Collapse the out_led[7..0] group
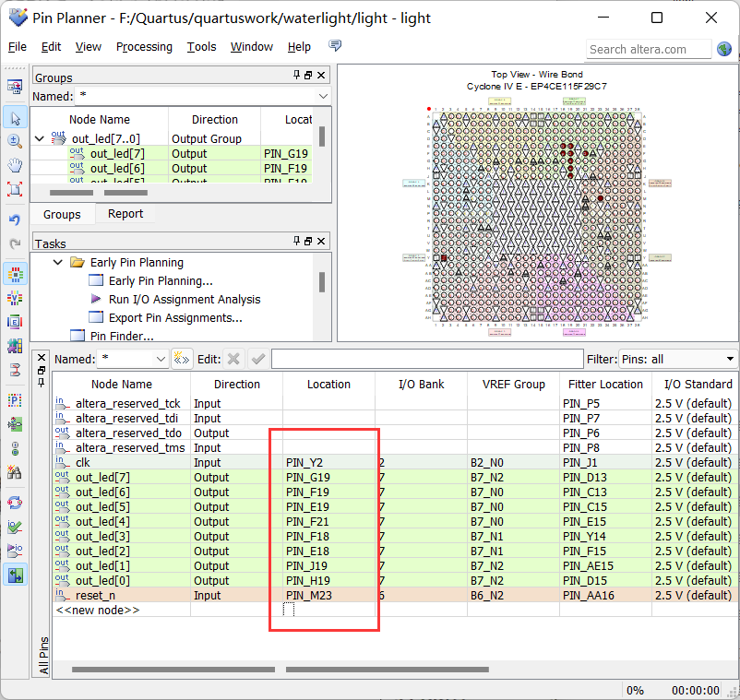Screen dimensions: 740x700 pyautogui.click(x=40, y=138)
